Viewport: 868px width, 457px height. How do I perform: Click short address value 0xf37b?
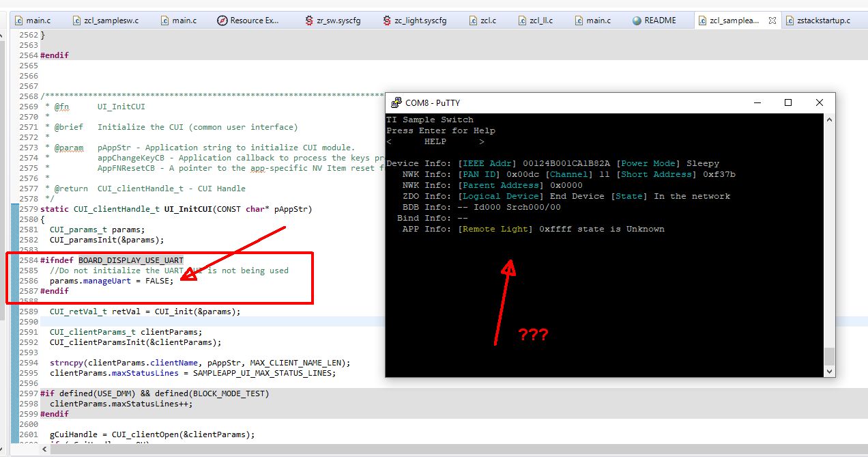coord(719,174)
